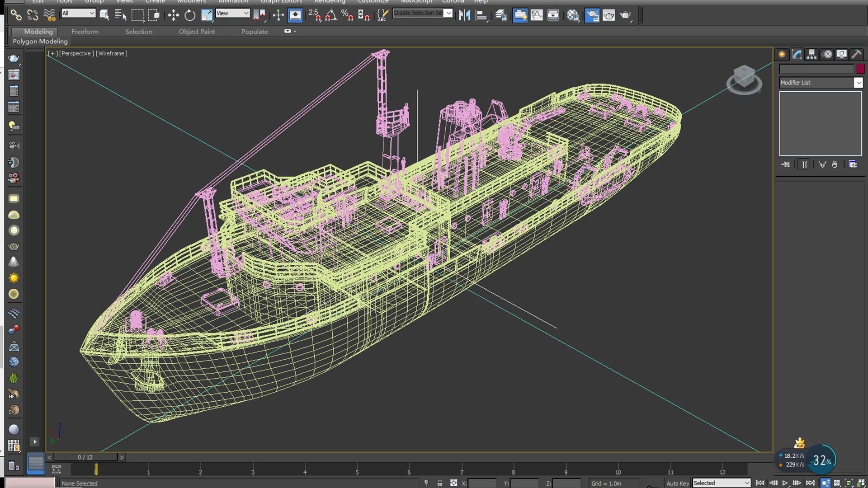The width and height of the screenshot is (868, 488).
Task: Click Edit Named Selection Sets icon
Action: click(x=382, y=15)
